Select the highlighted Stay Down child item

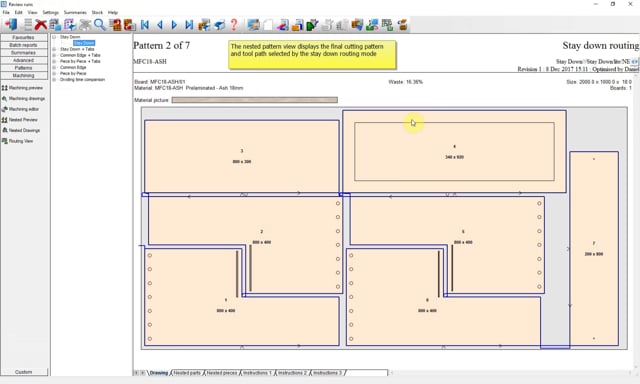[x=84, y=43]
